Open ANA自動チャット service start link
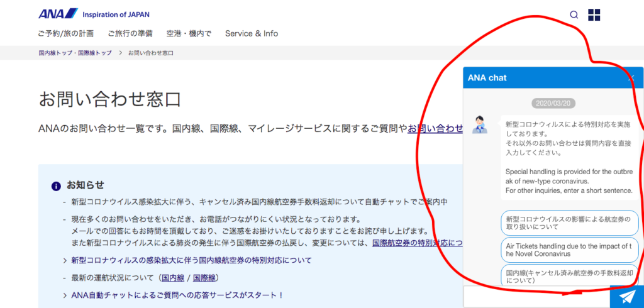 coord(177,295)
